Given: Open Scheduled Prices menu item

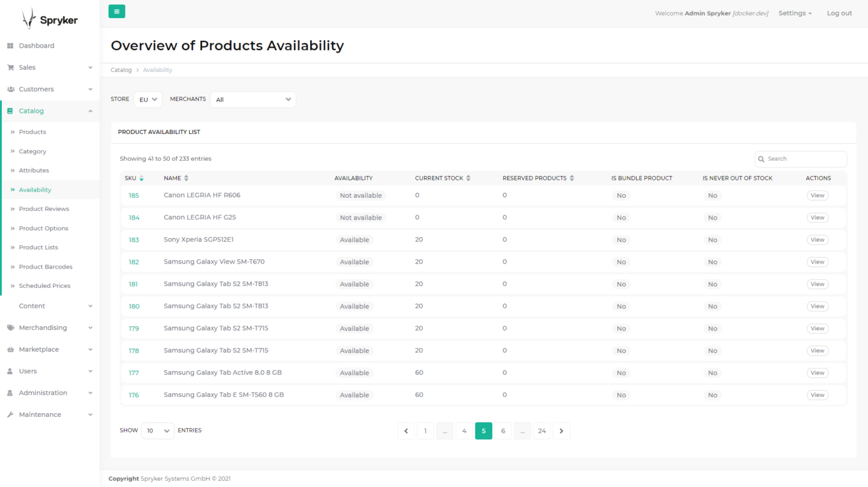Looking at the screenshot, I should coord(45,286).
